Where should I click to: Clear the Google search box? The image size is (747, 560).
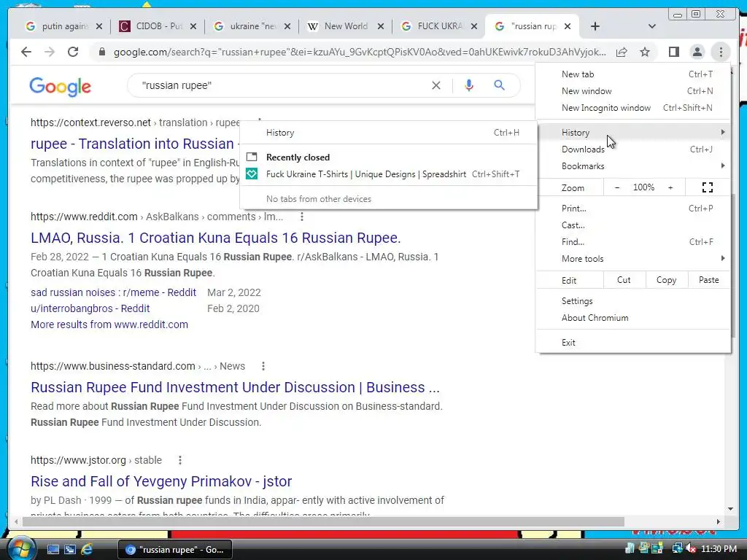[436, 85]
